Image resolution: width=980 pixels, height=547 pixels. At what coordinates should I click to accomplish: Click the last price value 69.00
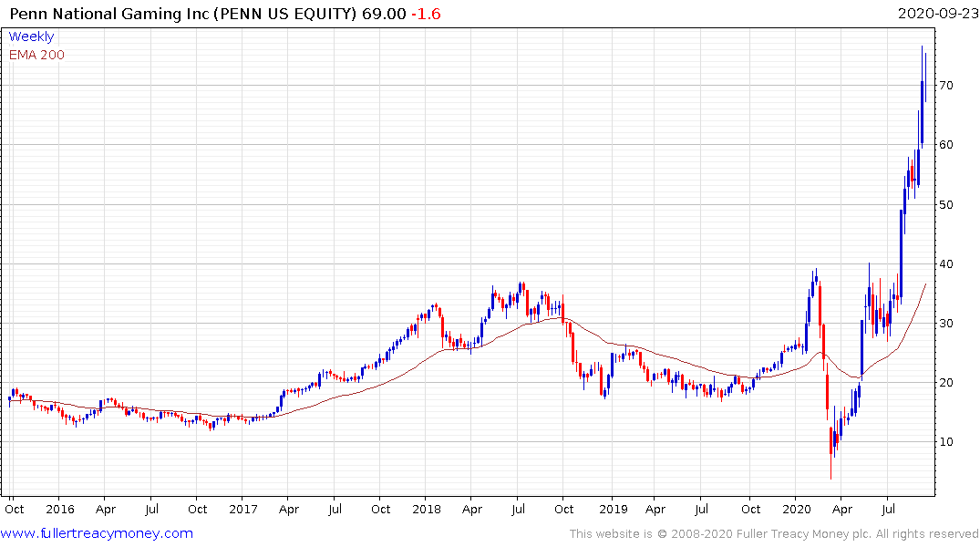tap(384, 14)
